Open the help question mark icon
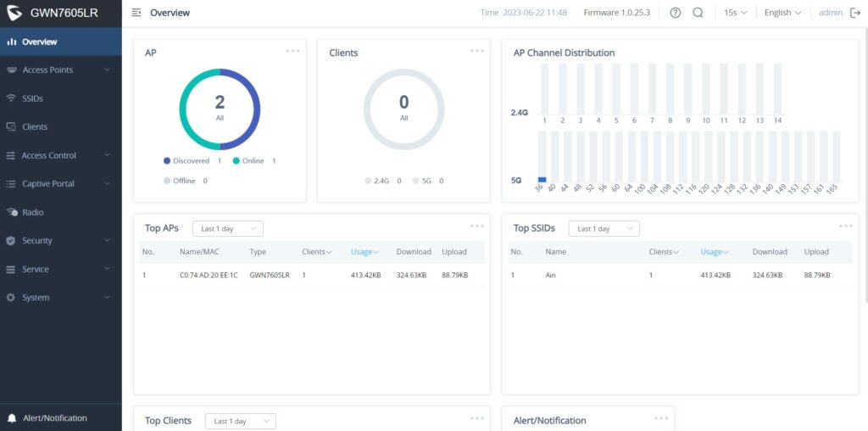 click(676, 13)
